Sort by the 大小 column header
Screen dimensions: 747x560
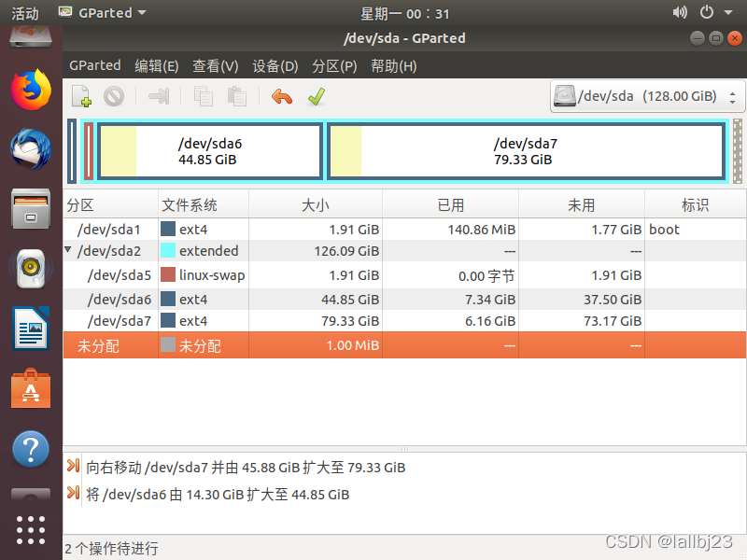(316, 204)
